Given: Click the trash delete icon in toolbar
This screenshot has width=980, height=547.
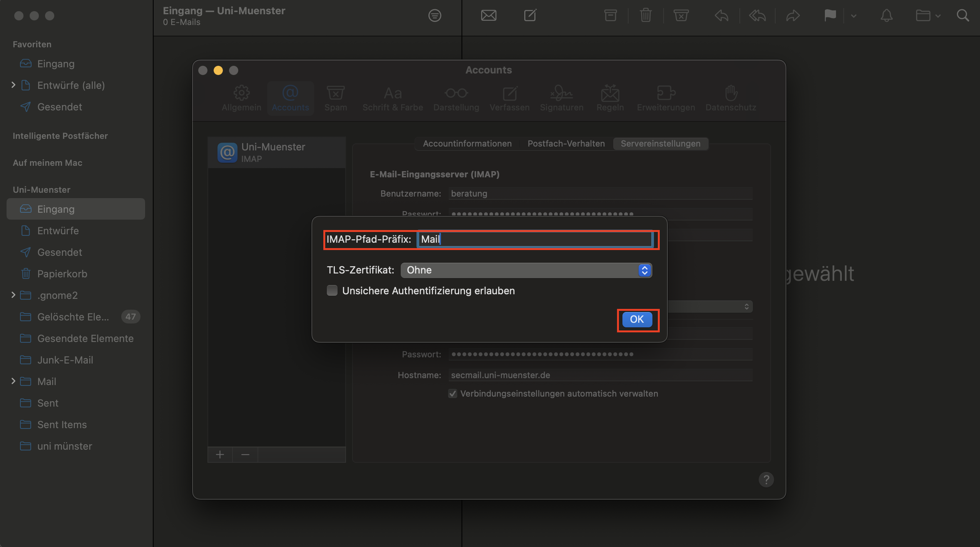Looking at the screenshot, I should 646,16.
